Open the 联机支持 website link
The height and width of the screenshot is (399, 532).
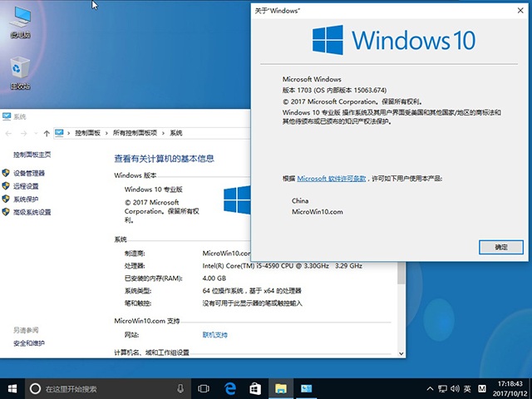tap(214, 335)
